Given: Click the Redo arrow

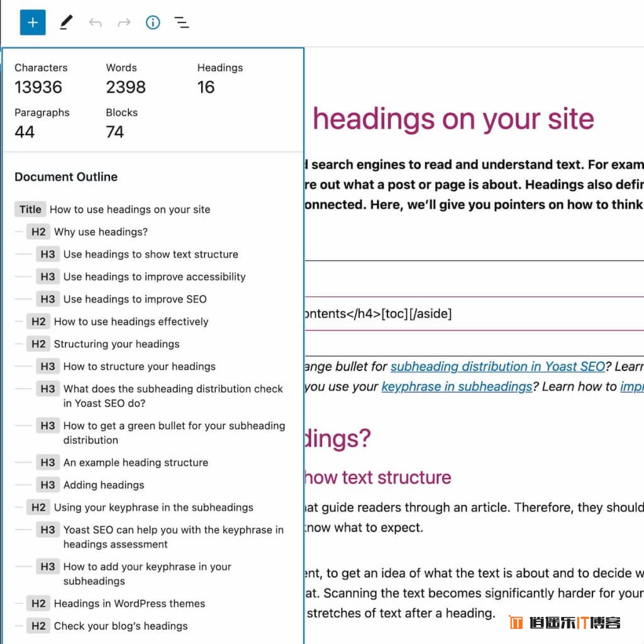Looking at the screenshot, I should pos(124,23).
